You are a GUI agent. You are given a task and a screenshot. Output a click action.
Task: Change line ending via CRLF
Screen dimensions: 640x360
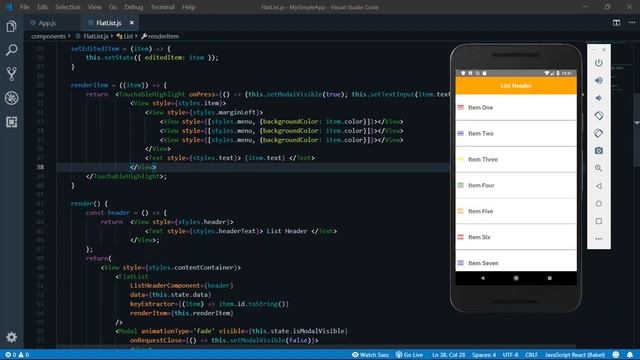531,355
